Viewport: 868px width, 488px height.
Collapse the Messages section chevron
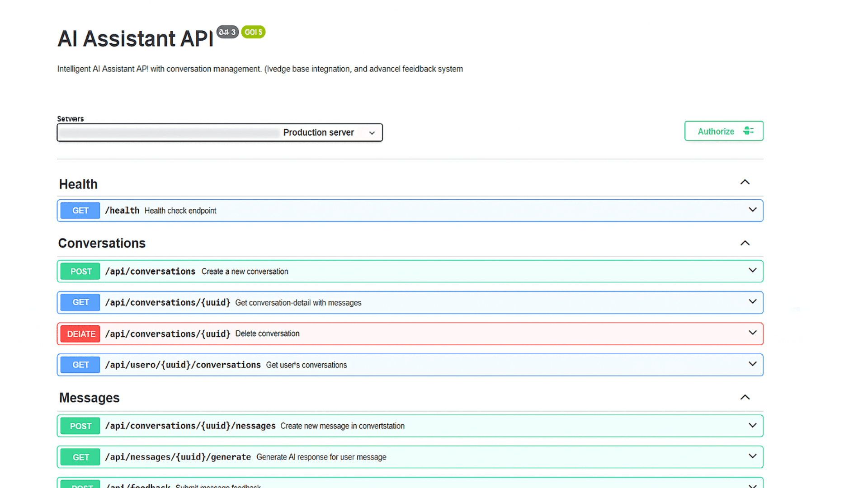(x=745, y=398)
